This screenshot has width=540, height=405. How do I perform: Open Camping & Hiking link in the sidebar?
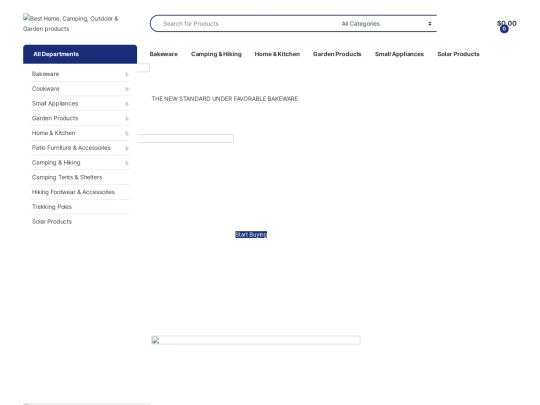(56, 163)
